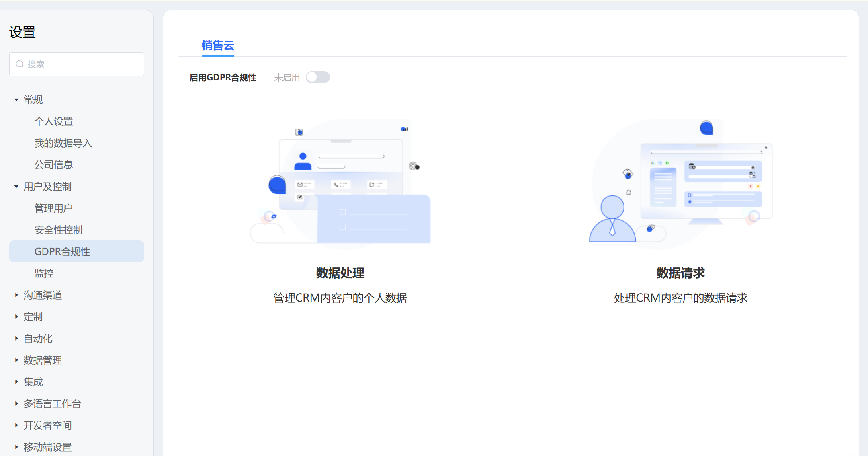868x456 pixels.
Task: Expand the 自动化 section
Action: pyautogui.click(x=16, y=339)
